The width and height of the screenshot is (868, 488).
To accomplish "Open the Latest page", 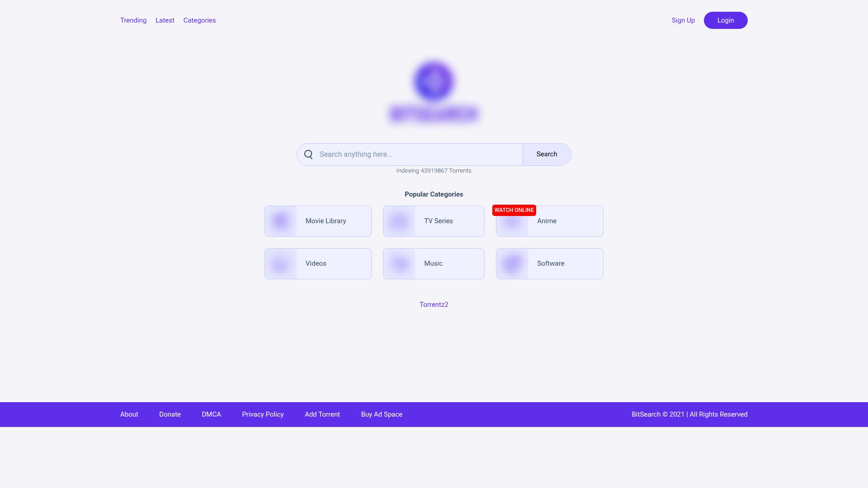I will [x=165, y=20].
